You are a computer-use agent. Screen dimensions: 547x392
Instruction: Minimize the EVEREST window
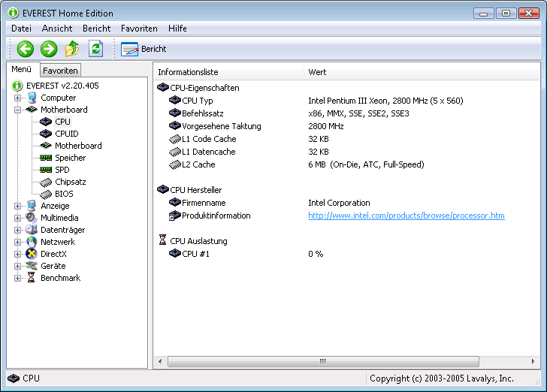pos(483,14)
